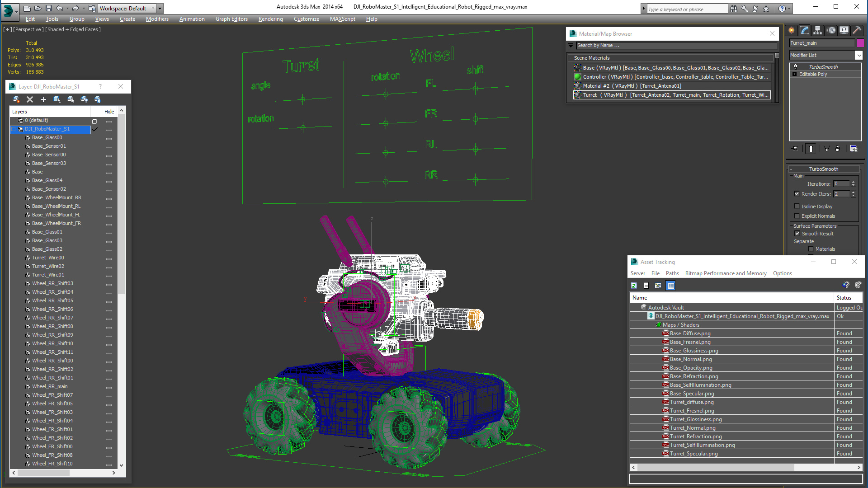Open Bitmap Performance and Memory menu
This screenshot has height=488, width=868.
point(726,273)
